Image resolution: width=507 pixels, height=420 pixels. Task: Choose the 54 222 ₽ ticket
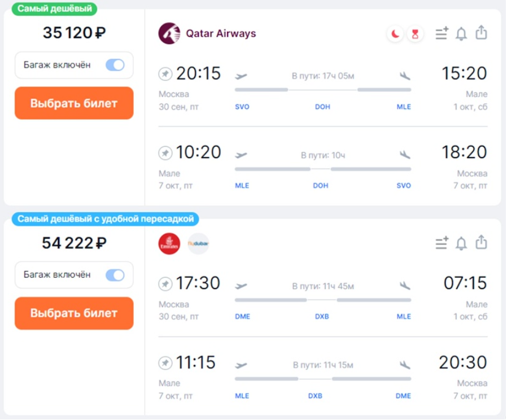click(74, 313)
